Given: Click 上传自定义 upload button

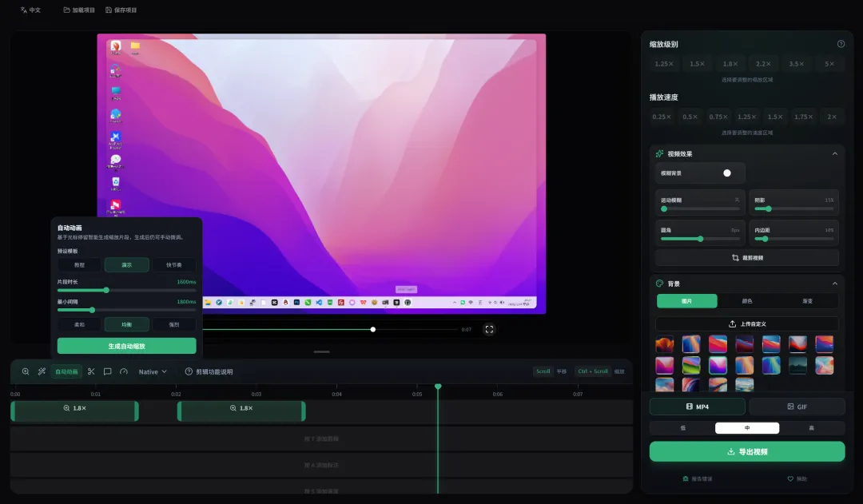Looking at the screenshot, I should [747, 324].
